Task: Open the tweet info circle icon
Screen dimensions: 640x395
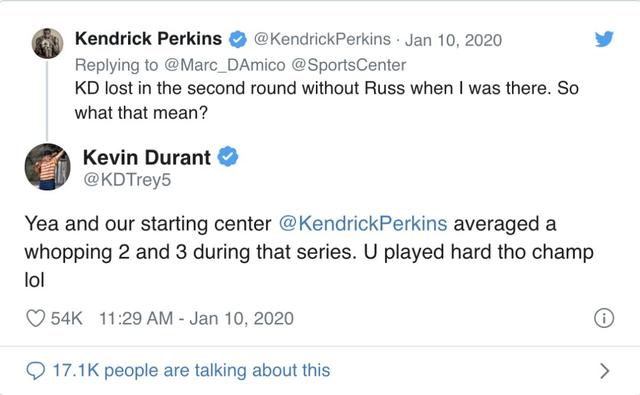Action: coord(604,318)
